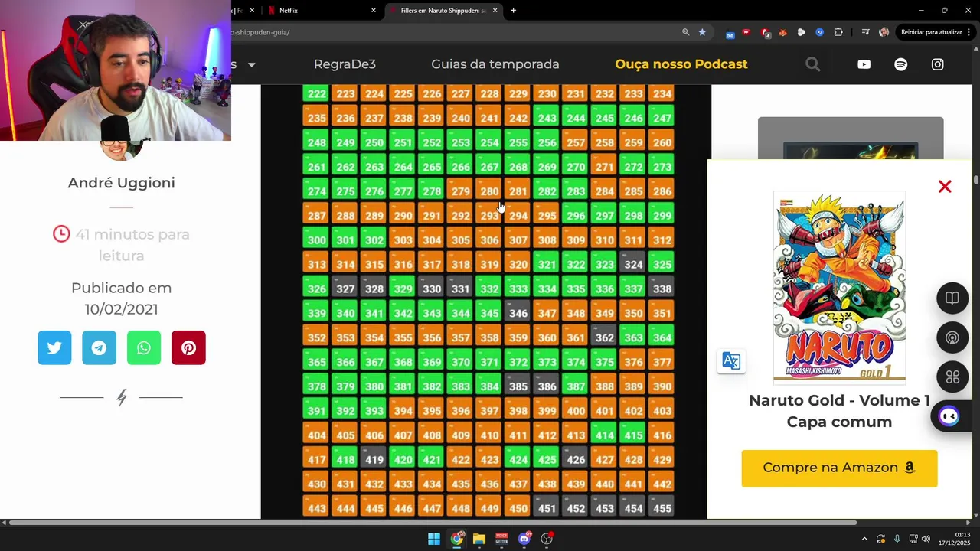Open the book reader sidebar icon
The image size is (980, 551).
[x=952, y=298]
